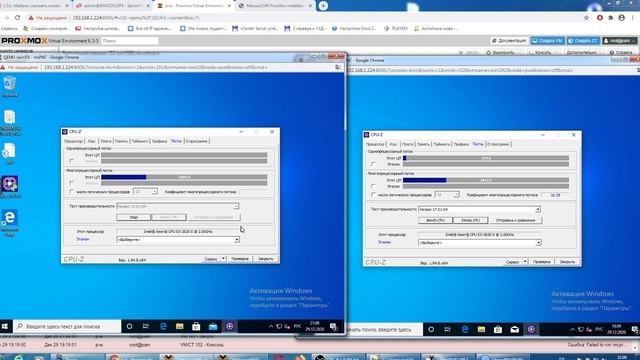Switch to Кэш tab in right CPU-Z

pos(393,144)
